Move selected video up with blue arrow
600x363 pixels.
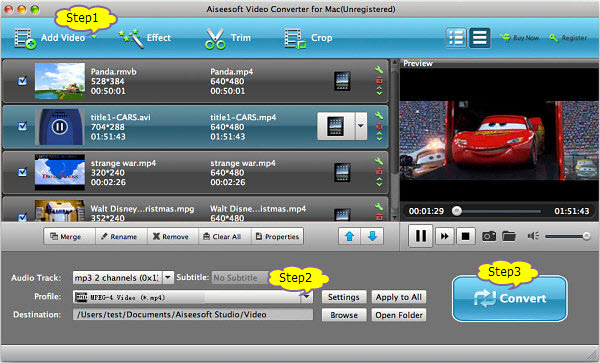click(349, 236)
